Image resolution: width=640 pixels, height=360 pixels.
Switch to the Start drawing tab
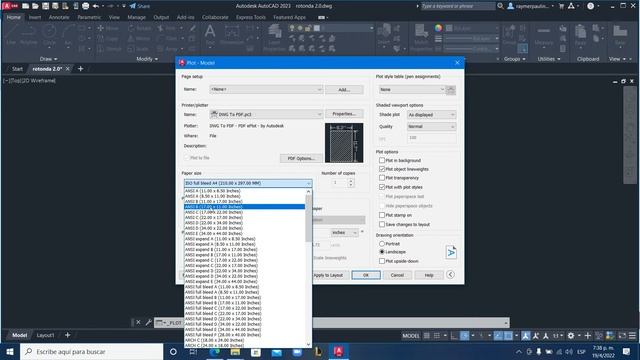[17, 69]
